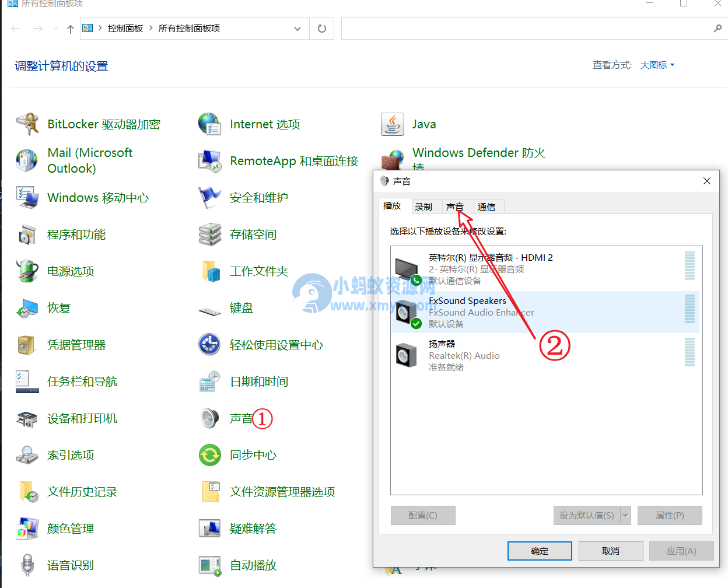
Task: Click 确定 button in sound dialog
Action: [x=540, y=551]
